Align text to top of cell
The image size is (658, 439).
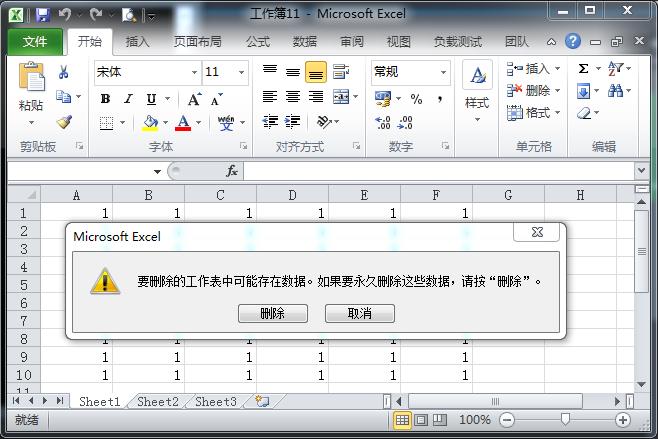pos(269,72)
